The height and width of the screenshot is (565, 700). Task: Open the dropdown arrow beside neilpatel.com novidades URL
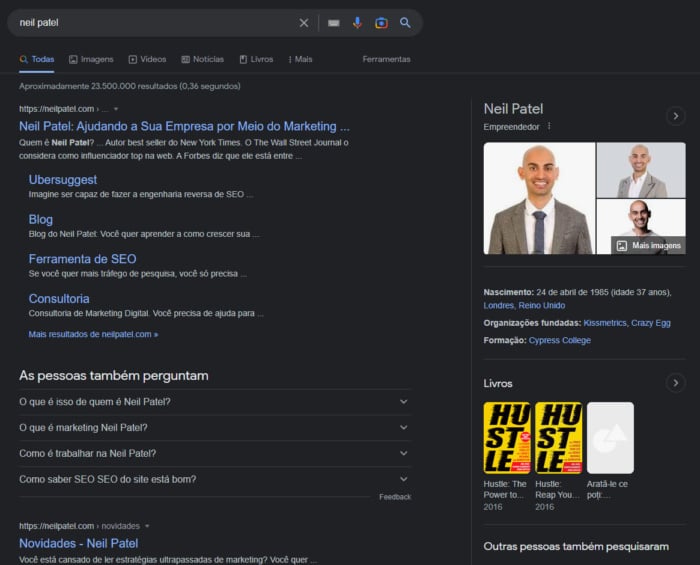[147, 526]
